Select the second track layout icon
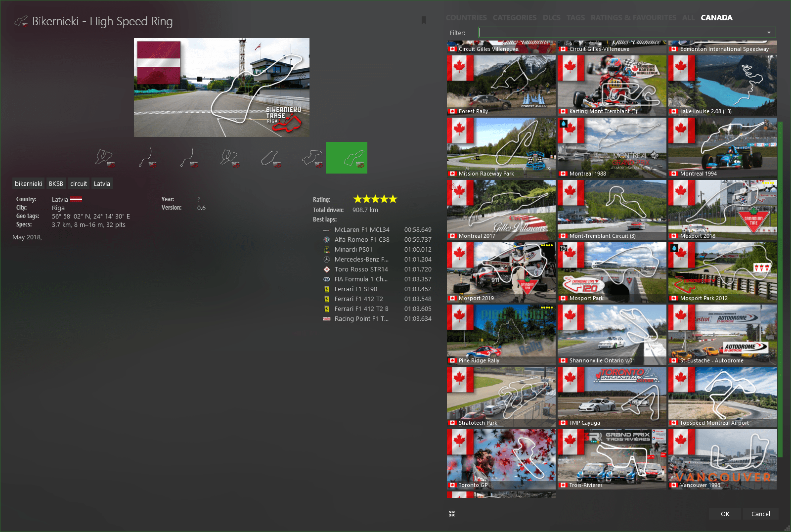This screenshot has width=791, height=532. [x=147, y=158]
